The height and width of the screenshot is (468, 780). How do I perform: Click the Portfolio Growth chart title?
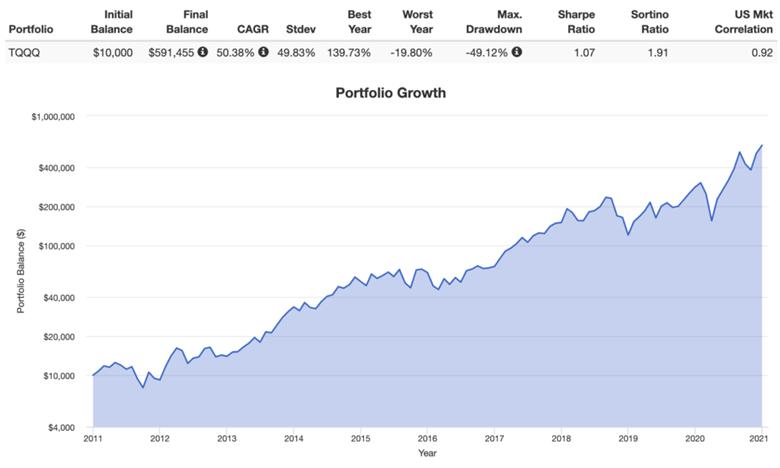[x=390, y=93]
